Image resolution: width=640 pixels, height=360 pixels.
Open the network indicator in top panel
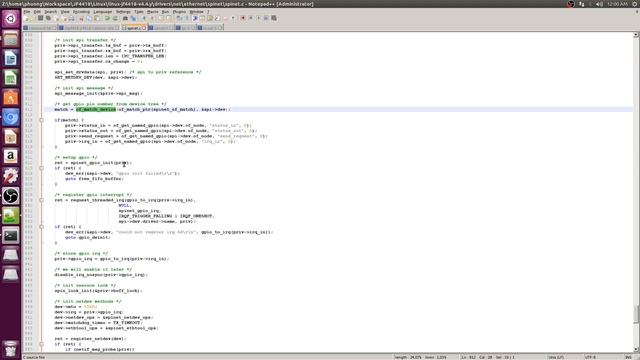click(581, 4)
